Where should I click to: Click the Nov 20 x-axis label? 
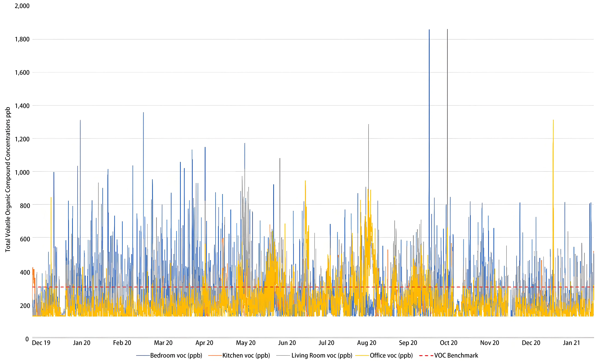click(490, 343)
